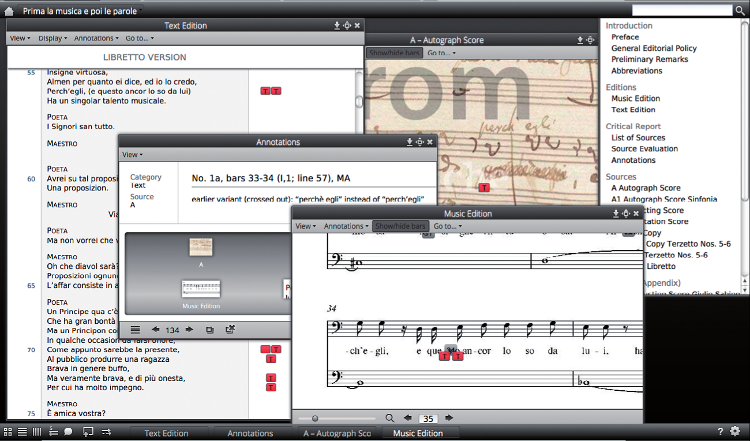Click the speech bubble annotations icon
Image resolution: width=750 pixels, height=441 pixels.
pos(68,432)
